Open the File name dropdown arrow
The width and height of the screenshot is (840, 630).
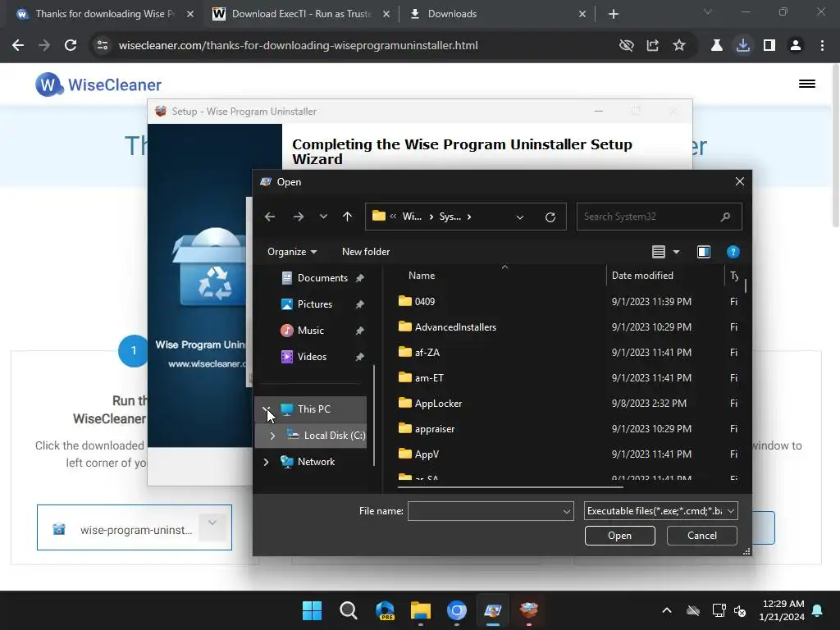[566, 512]
